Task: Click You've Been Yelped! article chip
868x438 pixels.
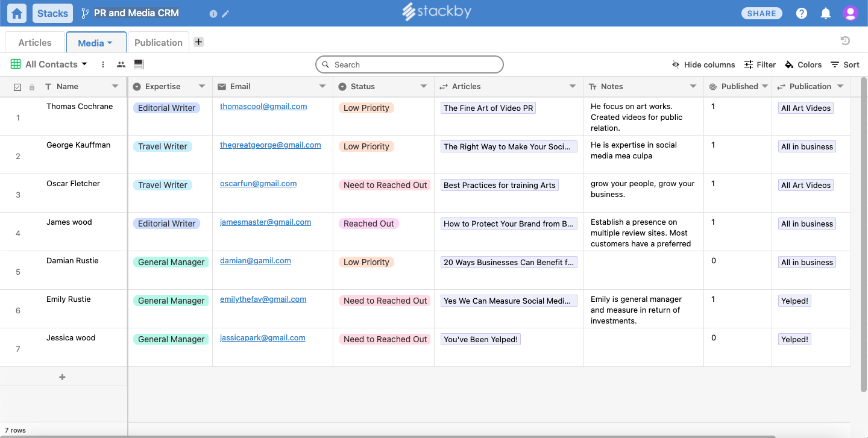Action: tap(481, 339)
